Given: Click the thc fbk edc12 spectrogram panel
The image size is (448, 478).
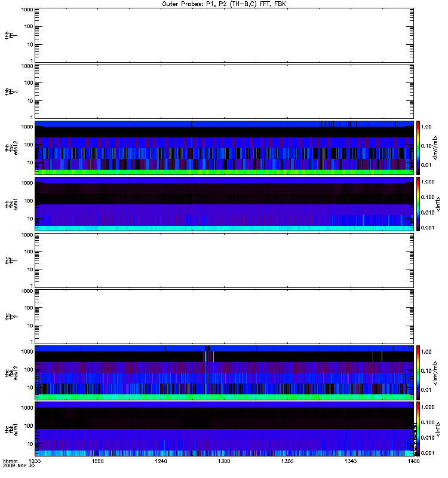Looking at the screenshot, I should [x=224, y=372].
